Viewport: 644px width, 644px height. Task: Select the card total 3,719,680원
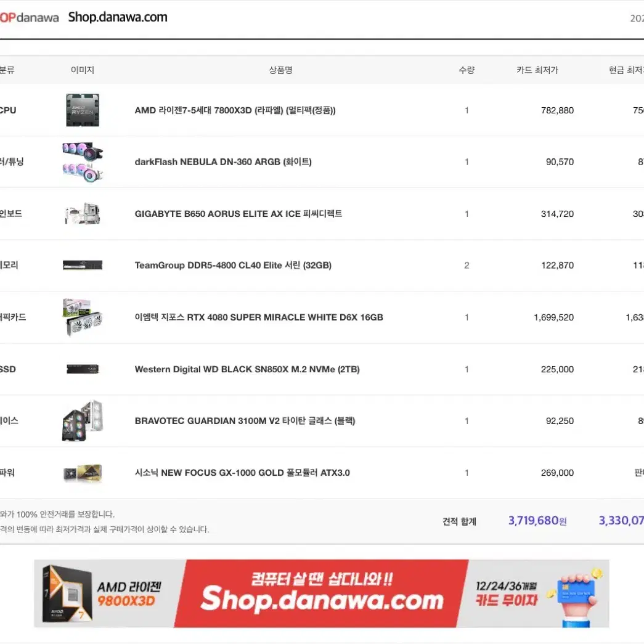coord(537,521)
